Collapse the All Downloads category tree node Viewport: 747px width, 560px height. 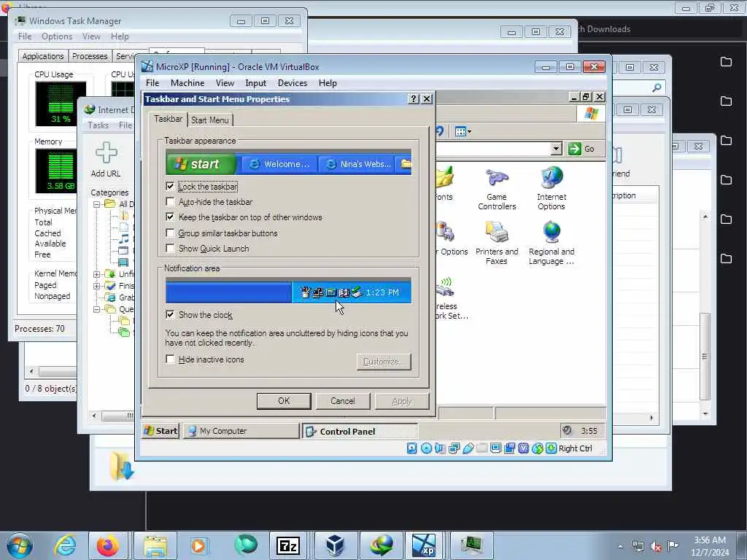coord(97,204)
